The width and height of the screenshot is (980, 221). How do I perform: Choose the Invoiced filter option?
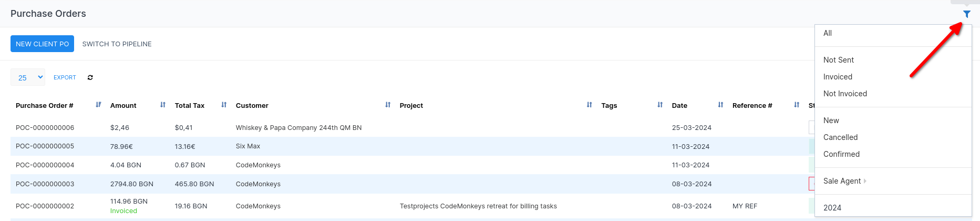pyautogui.click(x=838, y=77)
